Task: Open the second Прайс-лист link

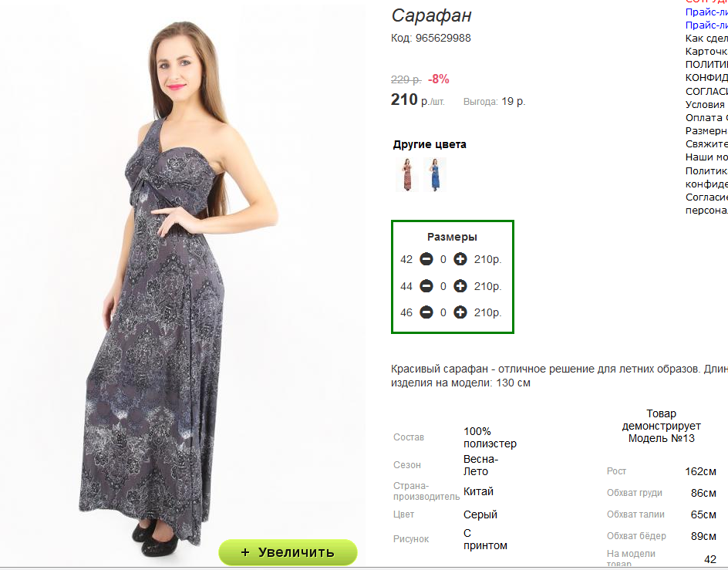Action: (x=706, y=25)
